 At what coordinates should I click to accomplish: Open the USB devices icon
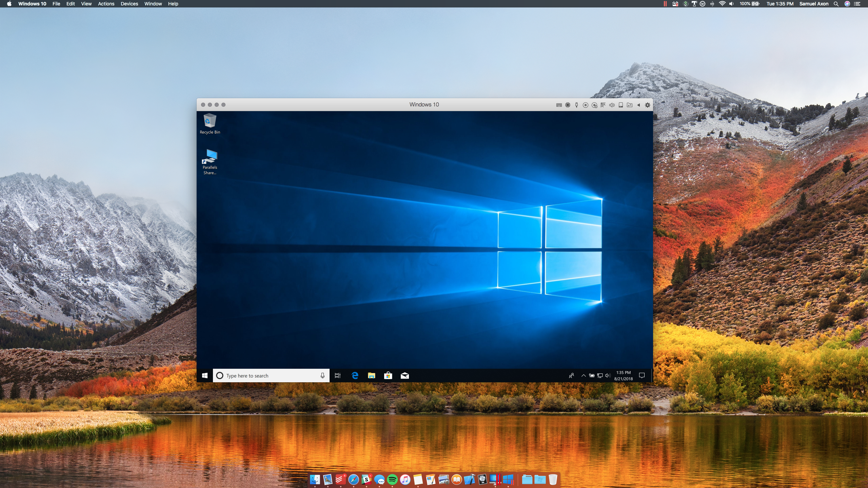tap(577, 105)
